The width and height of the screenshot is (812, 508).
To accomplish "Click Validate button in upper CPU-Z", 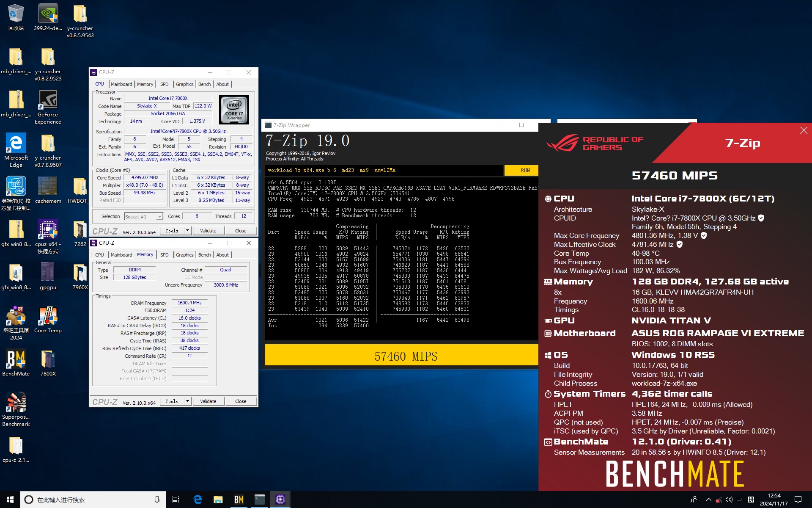I will (208, 231).
